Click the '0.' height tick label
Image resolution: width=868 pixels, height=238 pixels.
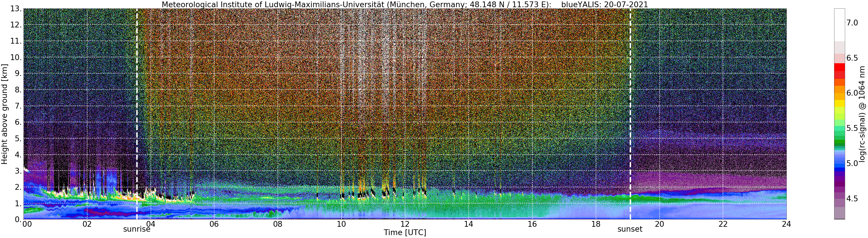(18, 219)
